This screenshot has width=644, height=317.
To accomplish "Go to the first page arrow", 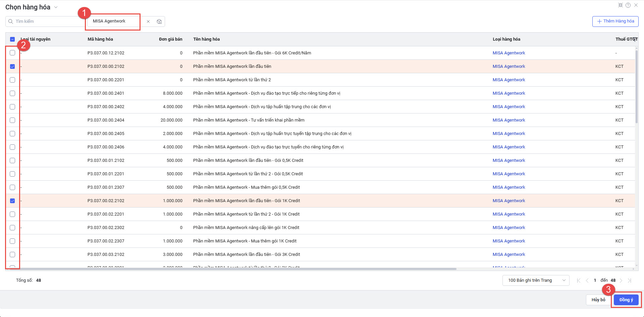I will click(578, 280).
